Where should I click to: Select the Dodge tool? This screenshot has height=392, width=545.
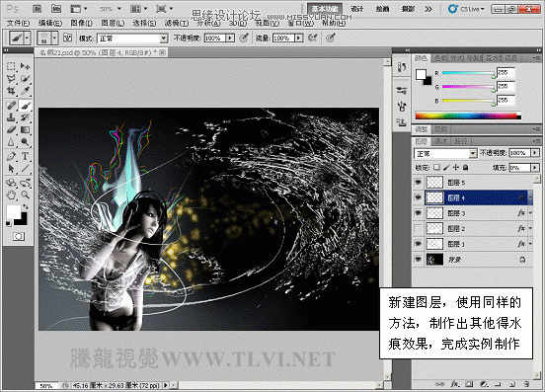[25, 142]
